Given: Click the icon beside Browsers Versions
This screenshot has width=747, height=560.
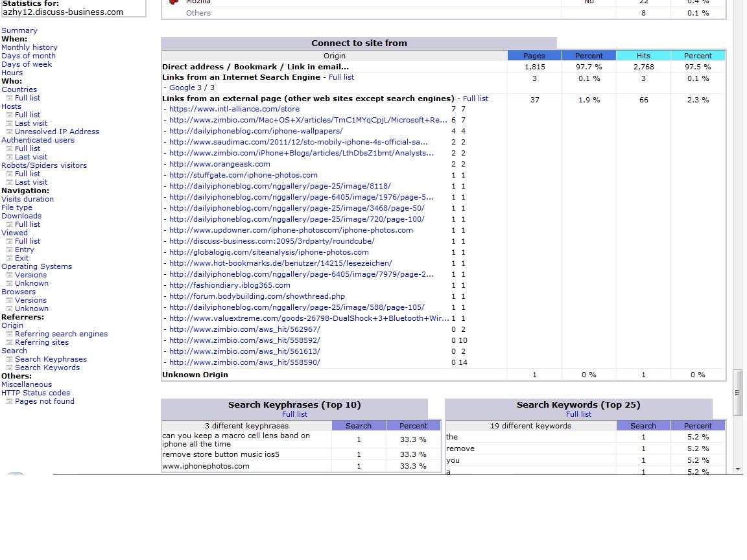Looking at the screenshot, I should click(9, 301).
